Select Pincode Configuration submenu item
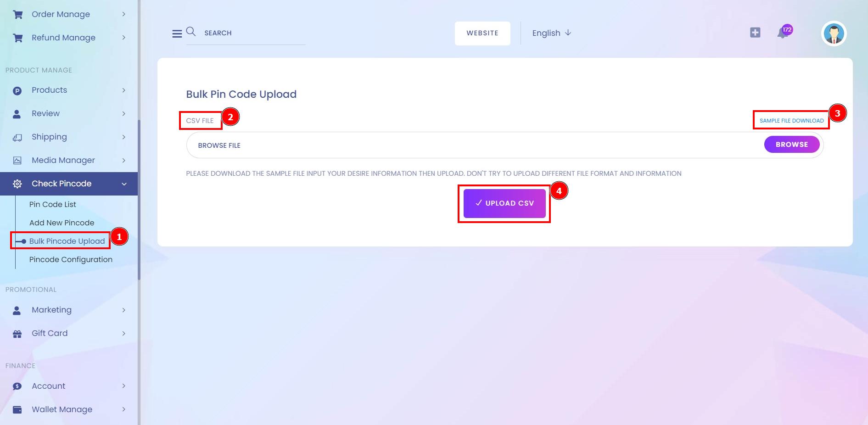868x425 pixels. coord(71,260)
